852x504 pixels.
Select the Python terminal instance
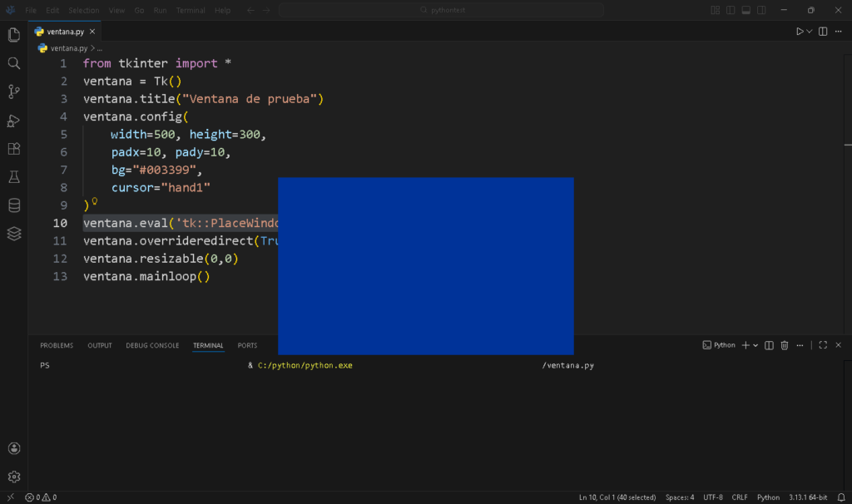pyautogui.click(x=718, y=345)
